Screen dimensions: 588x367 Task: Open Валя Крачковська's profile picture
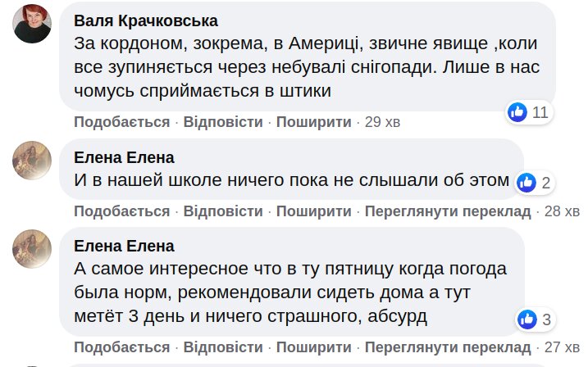tap(33, 23)
